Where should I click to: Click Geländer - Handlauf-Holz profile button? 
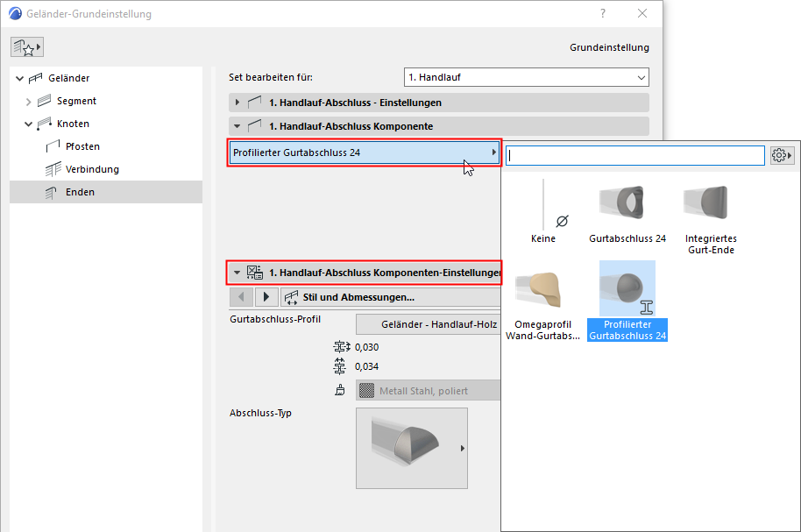428,324
